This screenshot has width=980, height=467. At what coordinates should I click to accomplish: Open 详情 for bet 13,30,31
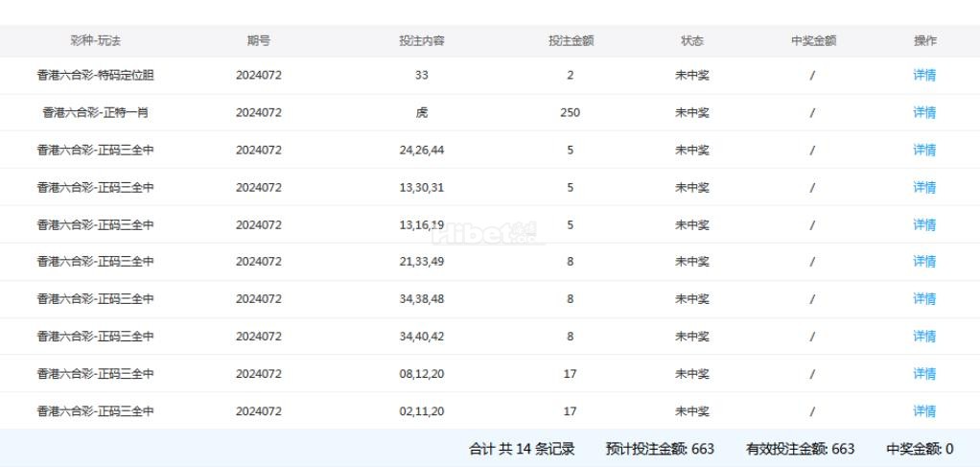[x=924, y=187]
